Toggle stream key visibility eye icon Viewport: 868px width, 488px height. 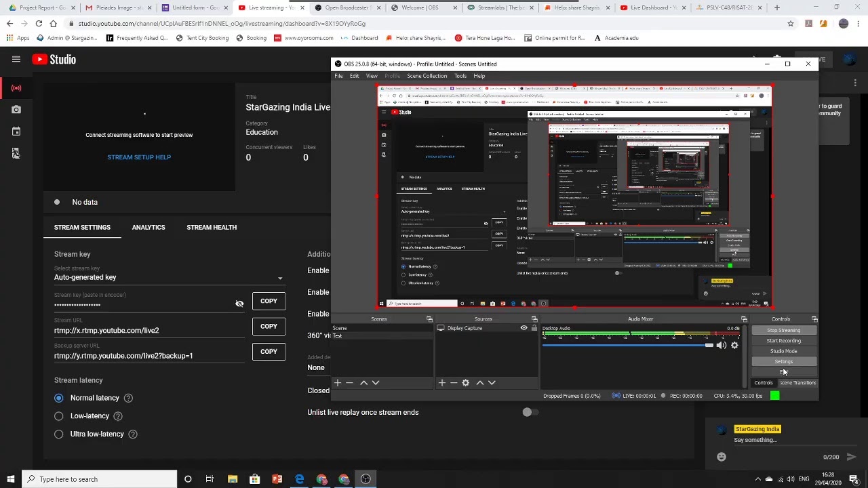239,304
